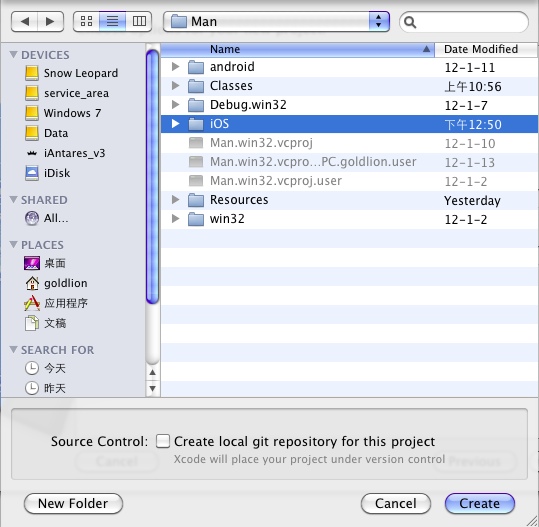
Task: Select service_area drive icon
Action: [32, 93]
